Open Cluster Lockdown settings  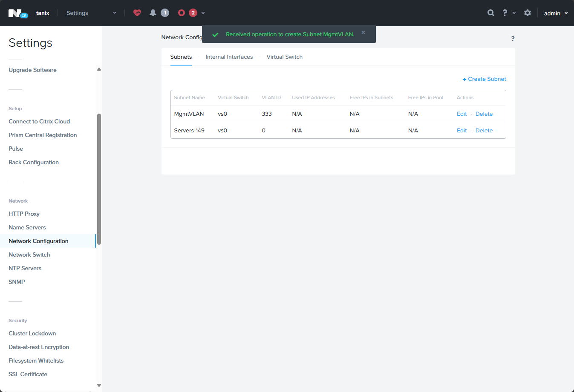(32, 333)
